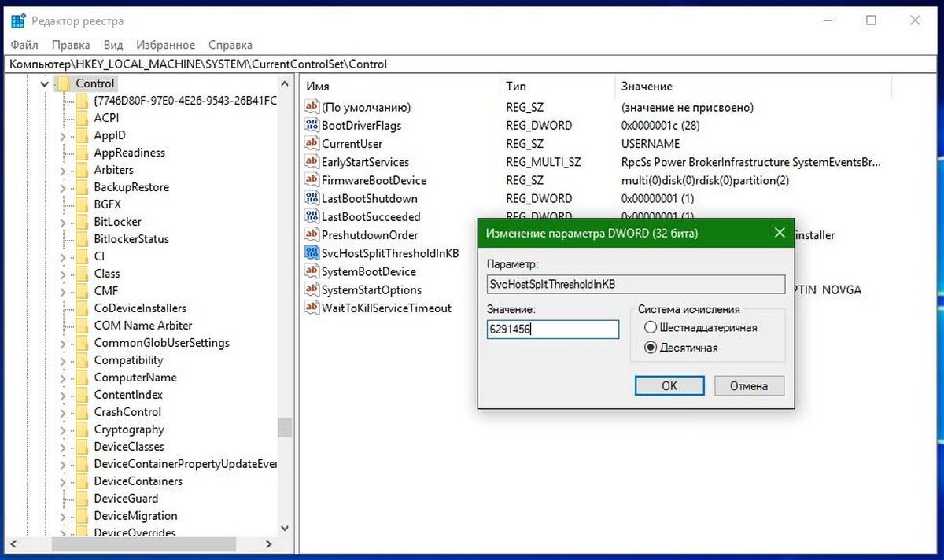Viewport: 944px width, 560px height.
Task: Open the Файл menu
Action: coord(25,45)
